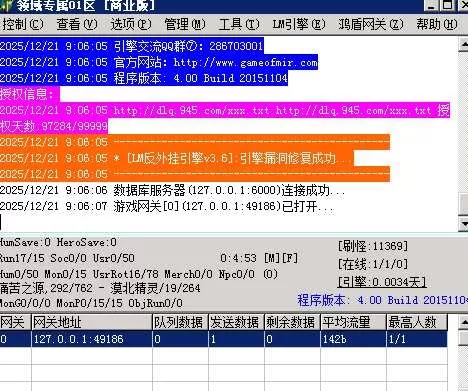Screen dimensions: 468x391
Task: Click log line 游戏网关[0] 已打开
Action: click(x=167, y=206)
